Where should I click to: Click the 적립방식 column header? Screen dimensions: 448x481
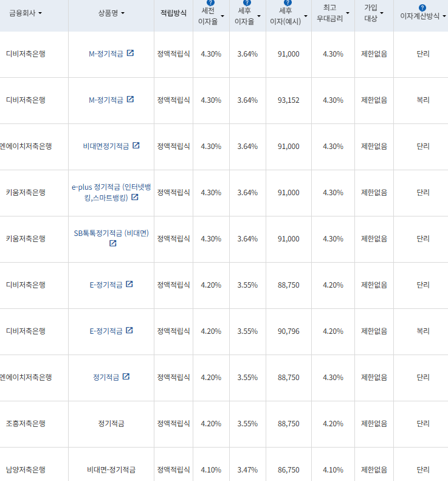coord(173,13)
